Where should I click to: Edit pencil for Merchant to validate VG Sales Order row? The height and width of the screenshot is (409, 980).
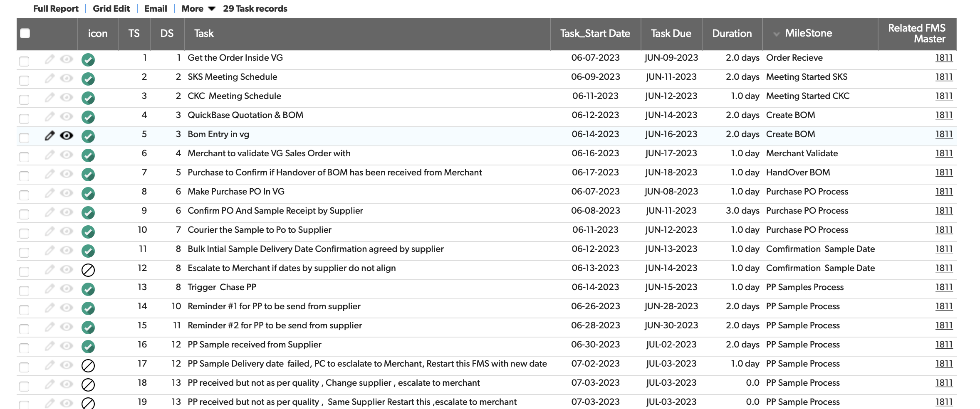49,155
